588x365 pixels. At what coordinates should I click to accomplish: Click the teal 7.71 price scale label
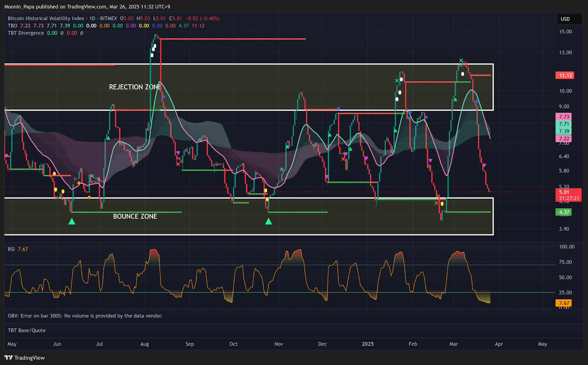click(x=564, y=124)
